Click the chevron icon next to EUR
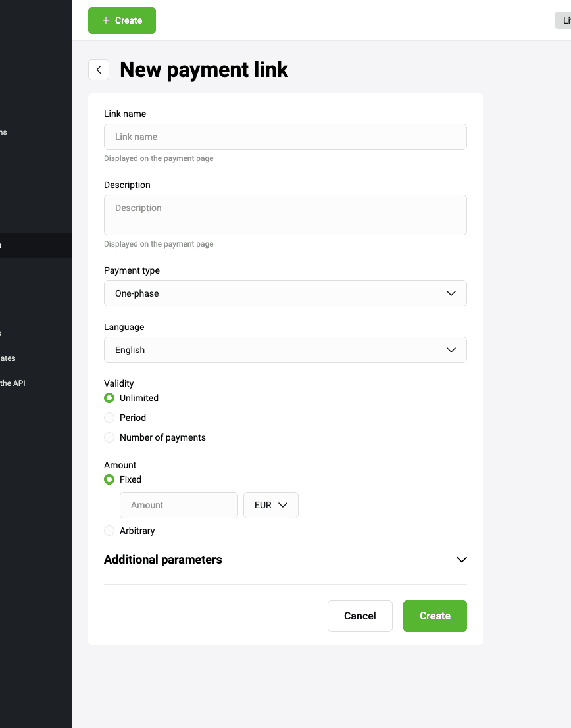Image resolution: width=571 pixels, height=728 pixels. click(284, 505)
